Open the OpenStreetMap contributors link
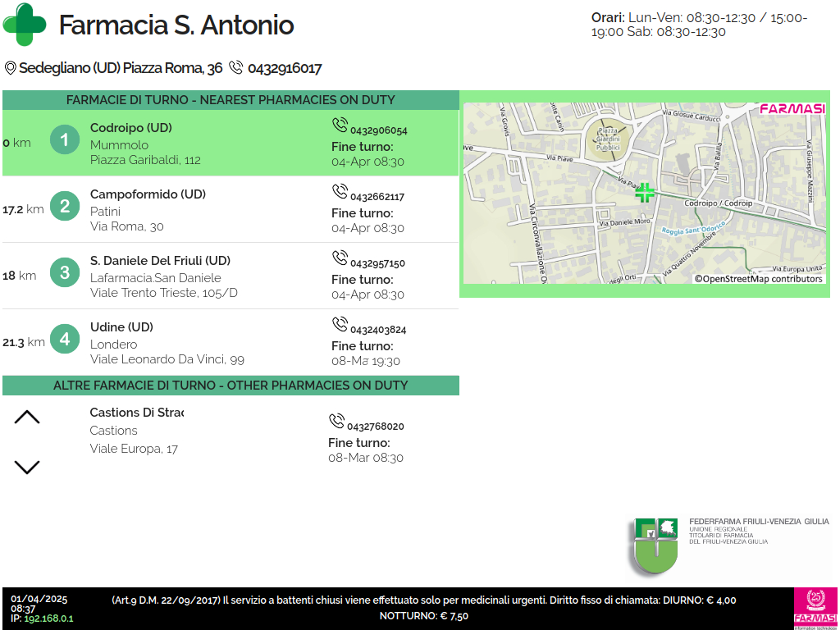 (x=758, y=279)
